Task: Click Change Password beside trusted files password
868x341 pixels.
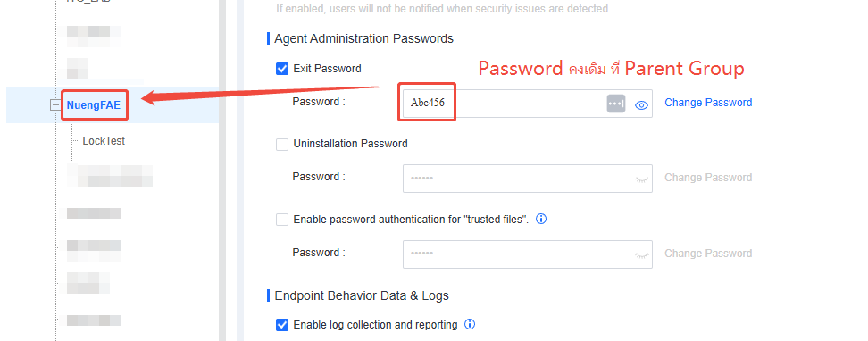Action: click(x=708, y=254)
